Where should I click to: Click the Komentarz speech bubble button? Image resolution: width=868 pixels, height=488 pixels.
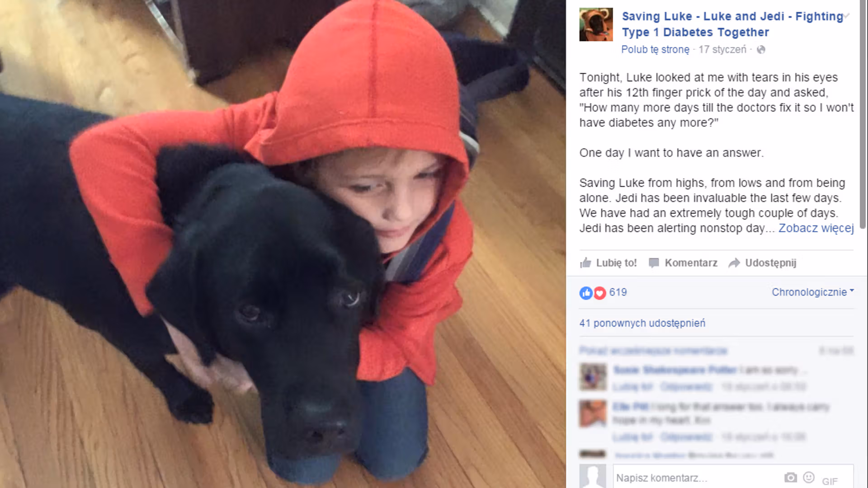(x=683, y=263)
